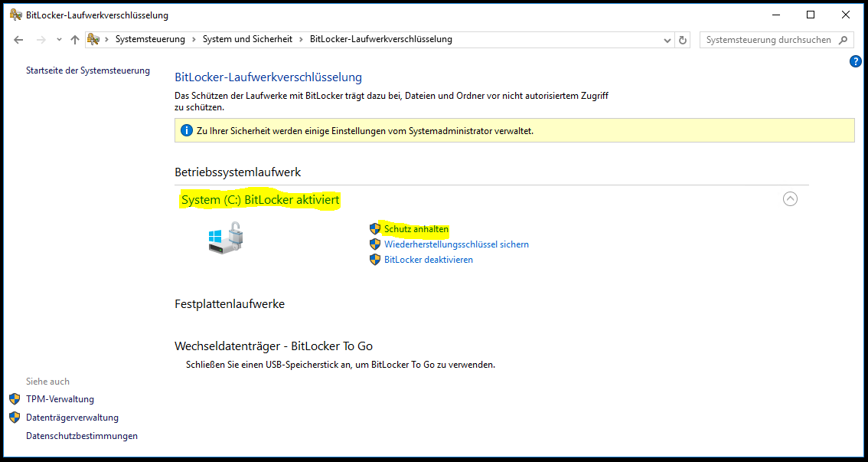The height and width of the screenshot is (462, 868).
Task: Click shield icon beside Wiederherstellungsschlüssel sichern
Action: coord(375,244)
